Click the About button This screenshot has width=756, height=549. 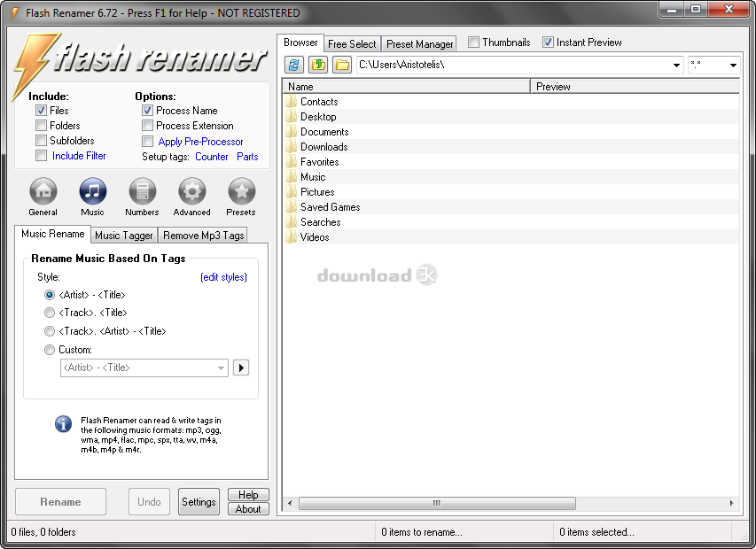pyautogui.click(x=248, y=509)
